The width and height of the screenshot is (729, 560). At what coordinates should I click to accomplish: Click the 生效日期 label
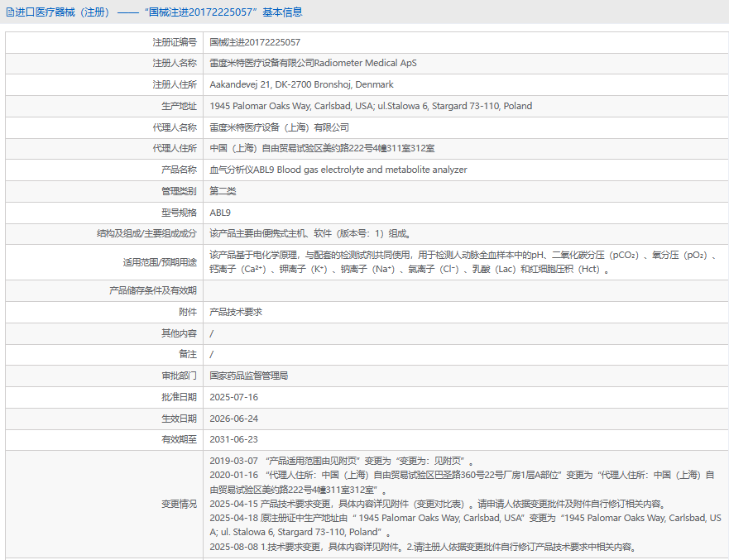pyautogui.click(x=179, y=419)
